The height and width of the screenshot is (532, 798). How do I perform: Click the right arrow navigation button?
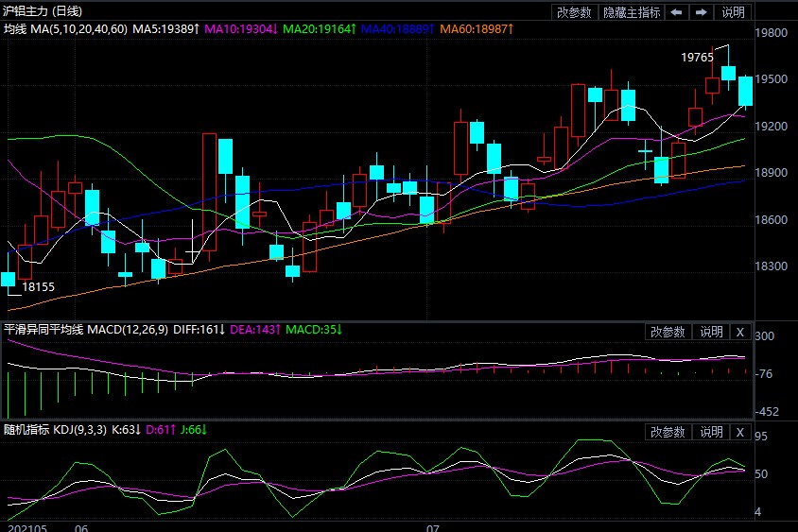click(701, 12)
